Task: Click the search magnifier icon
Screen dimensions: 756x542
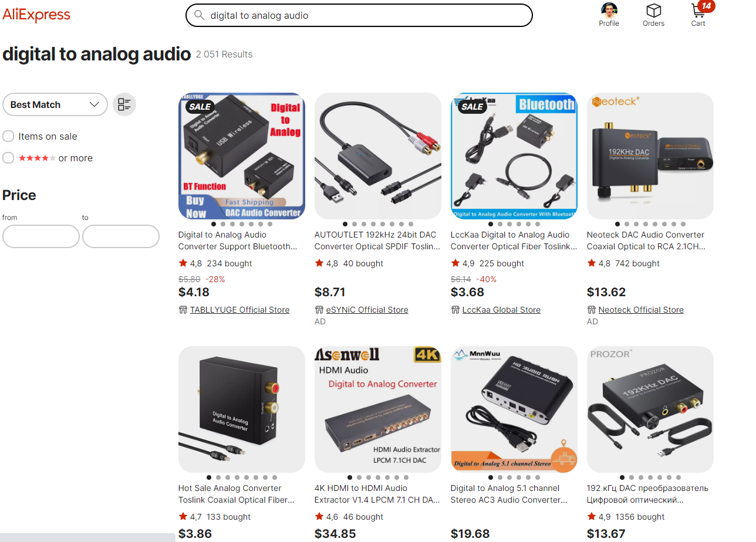Action: [x=200, y=15]
